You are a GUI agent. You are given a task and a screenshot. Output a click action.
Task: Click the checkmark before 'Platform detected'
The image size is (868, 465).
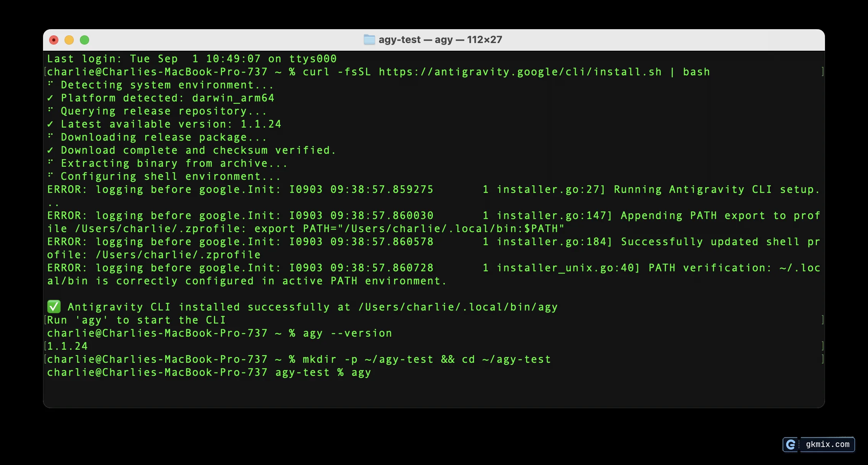50,98
